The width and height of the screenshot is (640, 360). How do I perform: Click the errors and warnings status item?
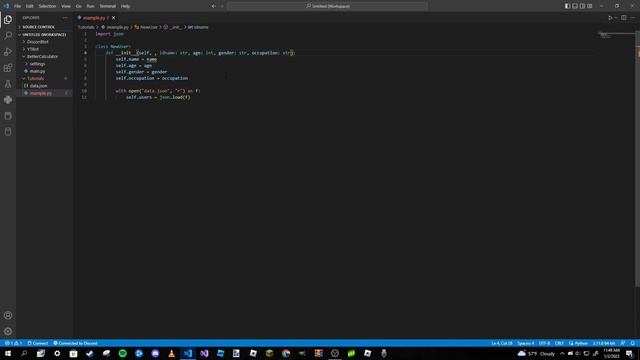point(13,343)
